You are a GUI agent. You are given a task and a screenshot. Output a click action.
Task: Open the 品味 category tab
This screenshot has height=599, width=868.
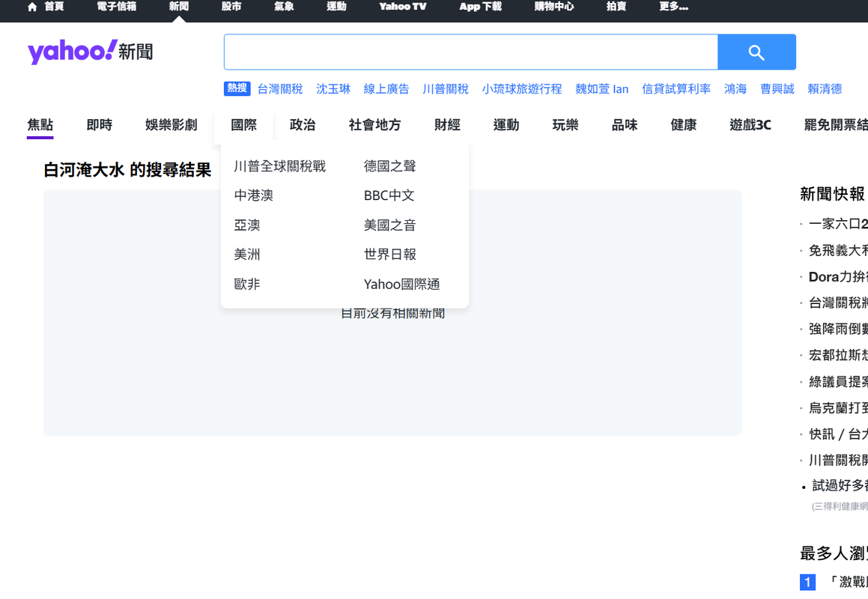625,125
